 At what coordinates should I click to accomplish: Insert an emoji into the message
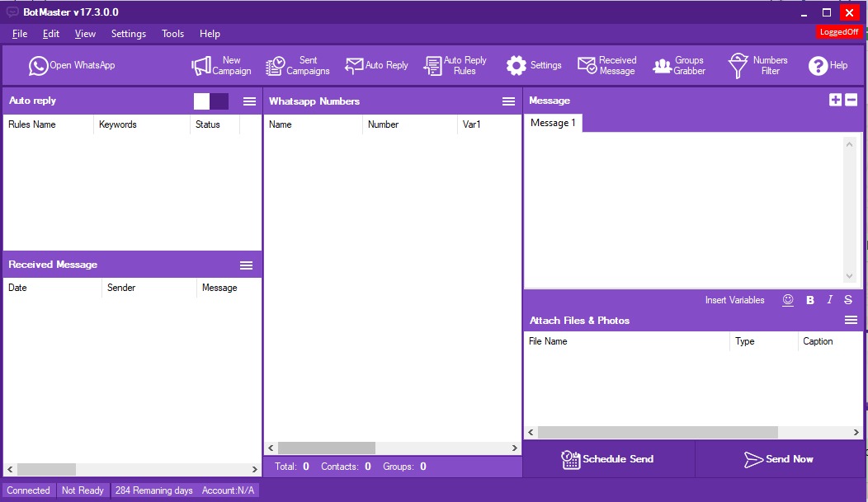tap(788, 300)
